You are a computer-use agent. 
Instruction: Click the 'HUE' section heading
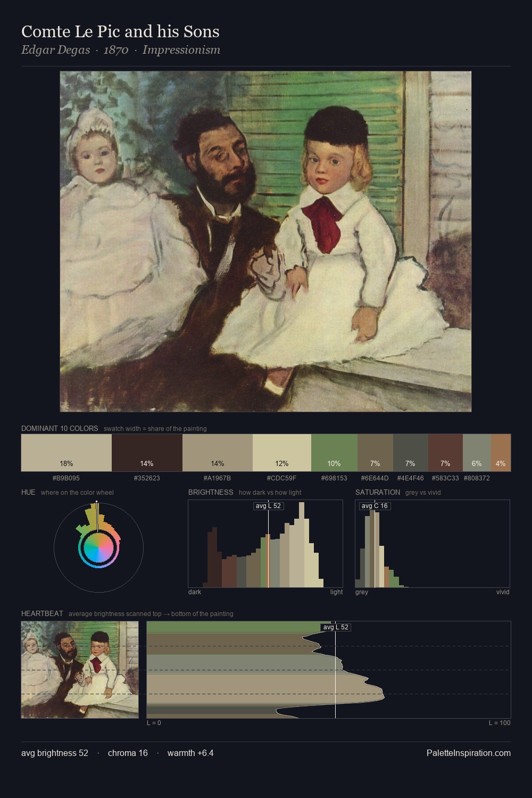coord(28,492)
